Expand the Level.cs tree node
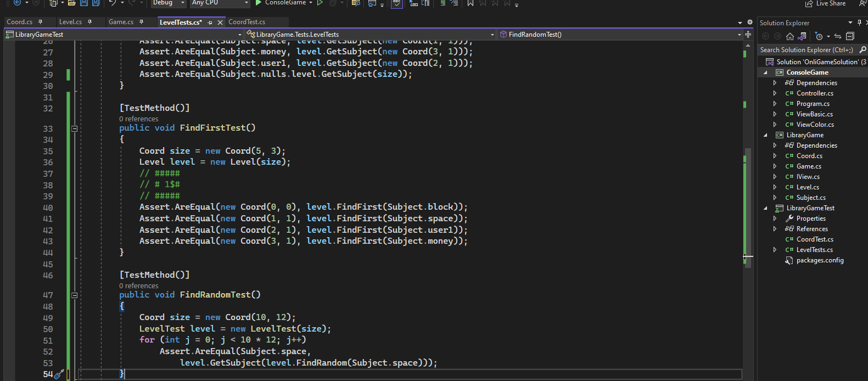This screenshot has width=868, height=381. (x=775, y=187)
